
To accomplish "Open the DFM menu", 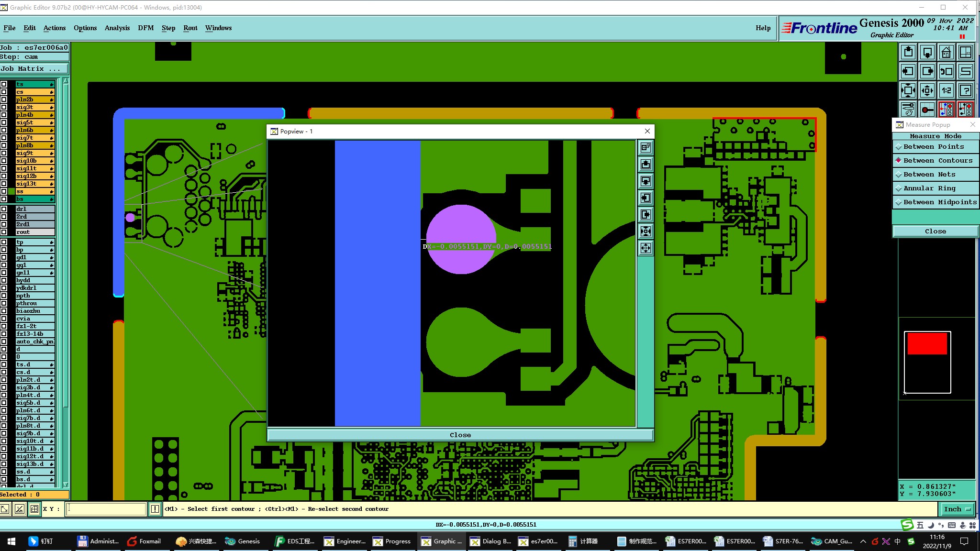I will (145, 28).
